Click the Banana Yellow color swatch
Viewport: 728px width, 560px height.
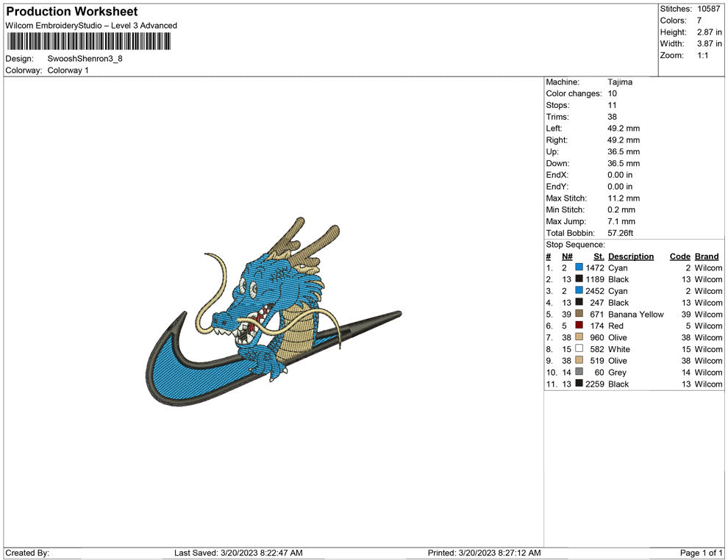(579, 314)
